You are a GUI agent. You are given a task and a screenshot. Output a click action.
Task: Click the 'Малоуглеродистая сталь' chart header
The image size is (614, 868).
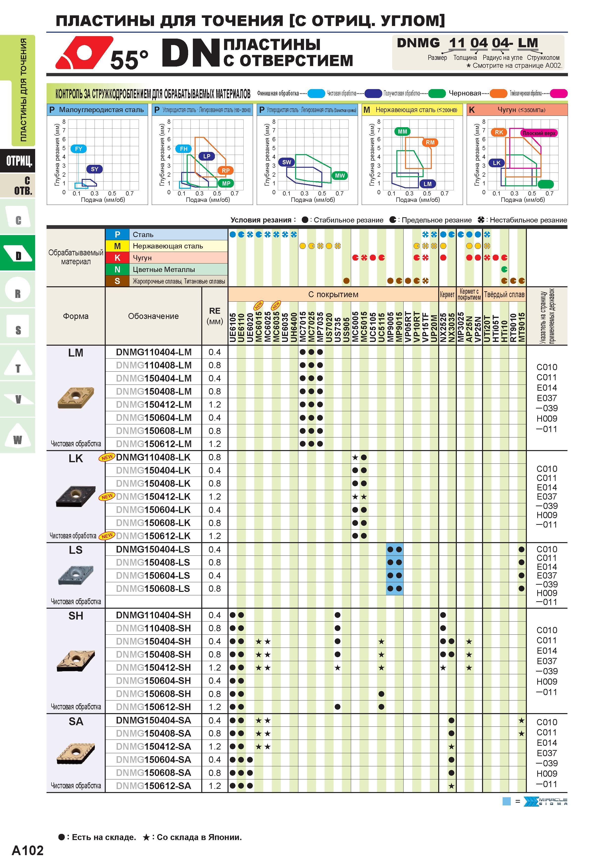tap(97, 110)
